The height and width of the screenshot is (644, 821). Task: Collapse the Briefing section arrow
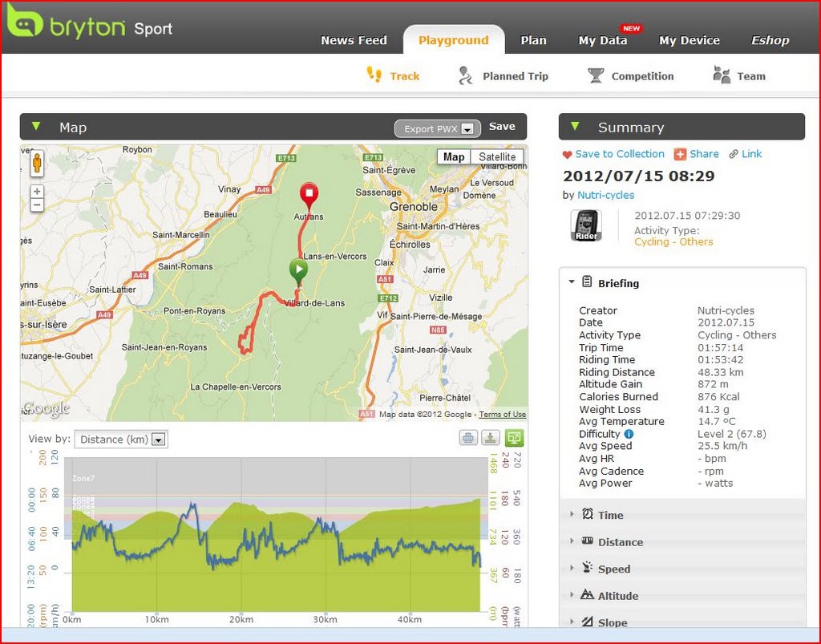point(571,281)
